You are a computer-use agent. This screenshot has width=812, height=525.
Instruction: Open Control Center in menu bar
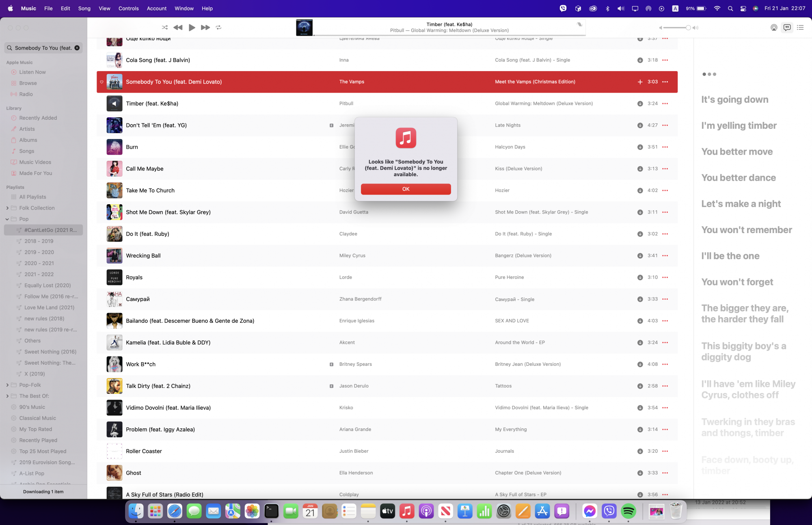point(743,9)
